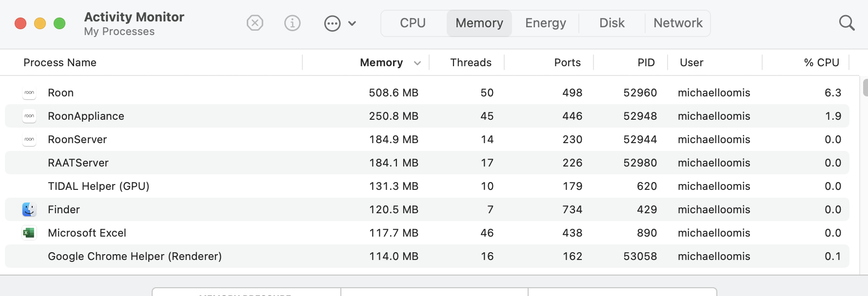Open the search magnifier icon

(847, 23)
